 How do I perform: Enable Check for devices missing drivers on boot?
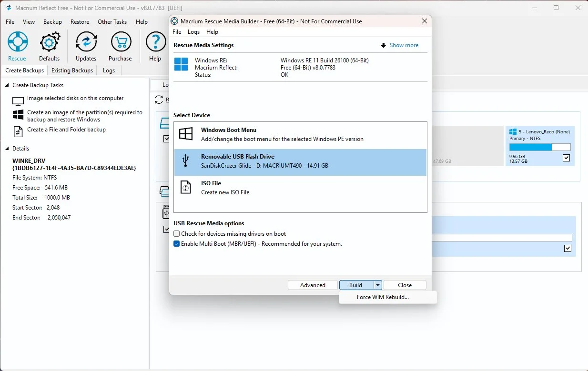pyautogui.click(x=177, y=234)
